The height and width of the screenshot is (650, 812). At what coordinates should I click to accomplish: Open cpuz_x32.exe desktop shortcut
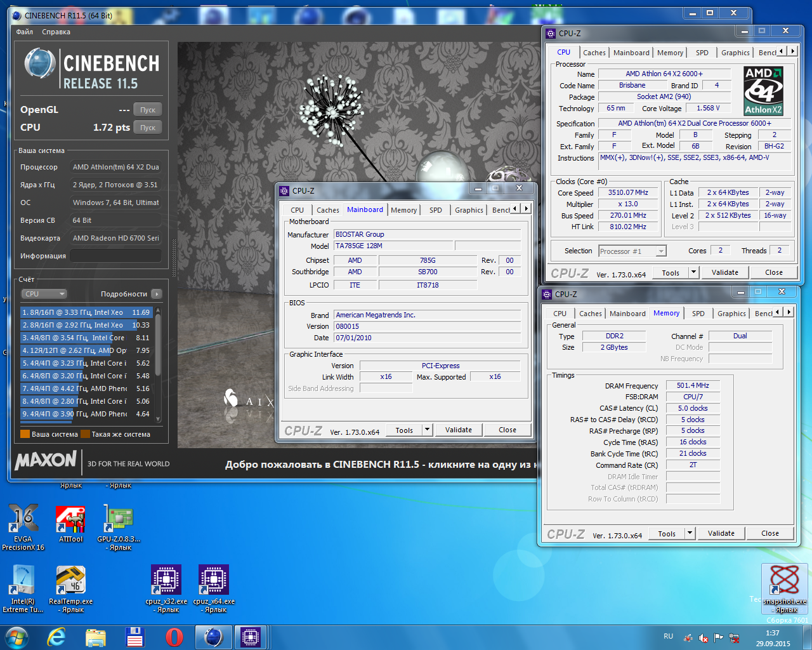(166, 589)
